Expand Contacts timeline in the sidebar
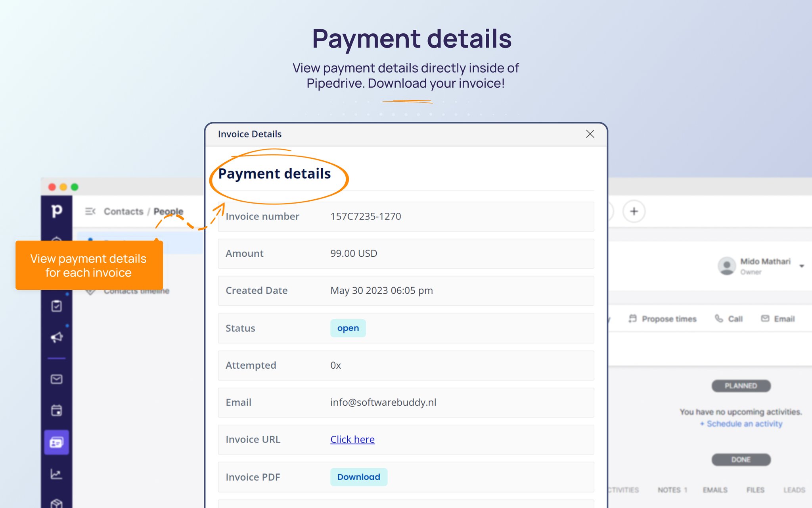 point(137,291)
